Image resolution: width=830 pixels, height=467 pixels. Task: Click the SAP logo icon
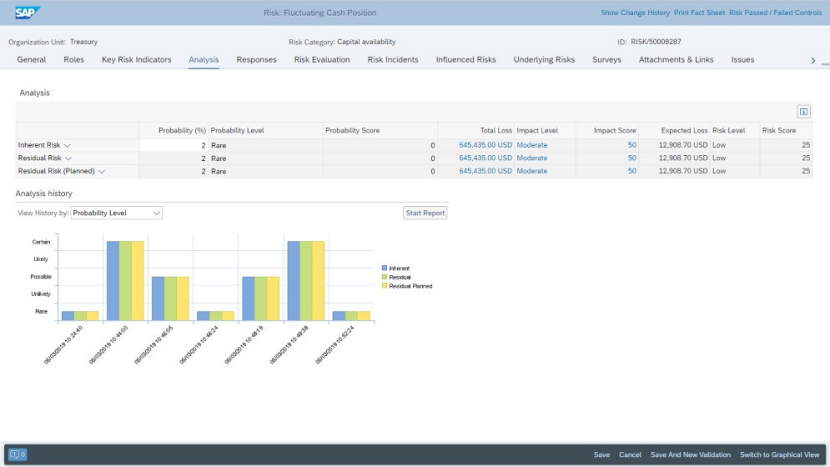[27, 12]
